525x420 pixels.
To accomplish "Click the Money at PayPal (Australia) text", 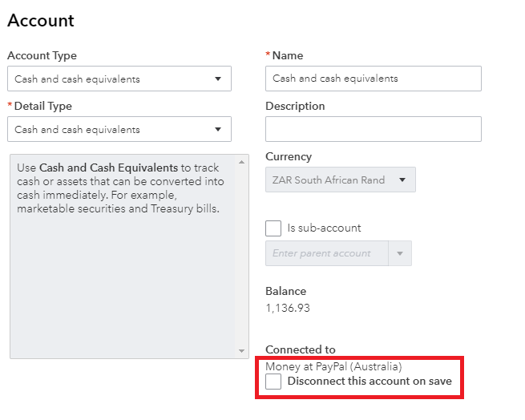I will 333,366.
